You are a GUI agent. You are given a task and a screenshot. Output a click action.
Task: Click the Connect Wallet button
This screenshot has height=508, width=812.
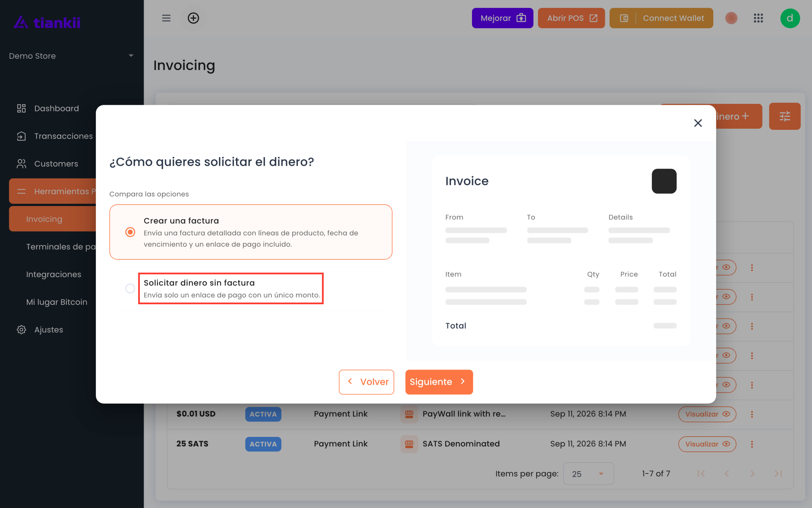[661, 18]
